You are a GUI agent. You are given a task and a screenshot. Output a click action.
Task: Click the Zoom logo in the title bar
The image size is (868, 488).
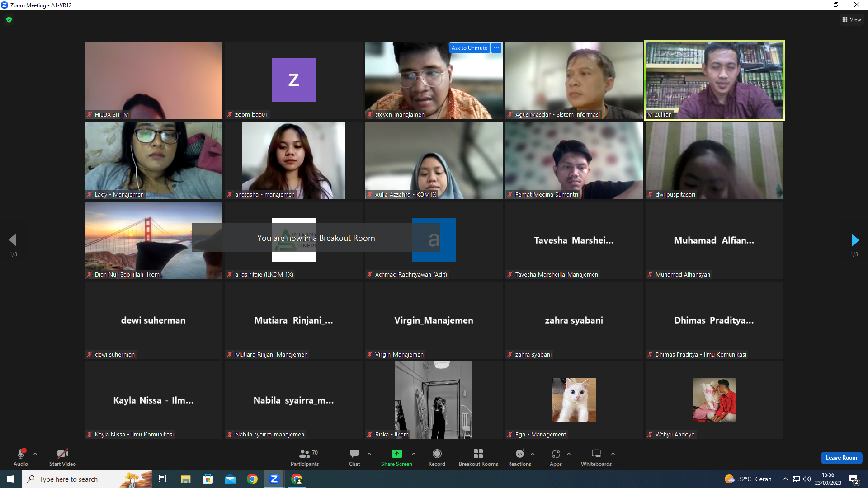pyautogui.click(x=5, y=5)
